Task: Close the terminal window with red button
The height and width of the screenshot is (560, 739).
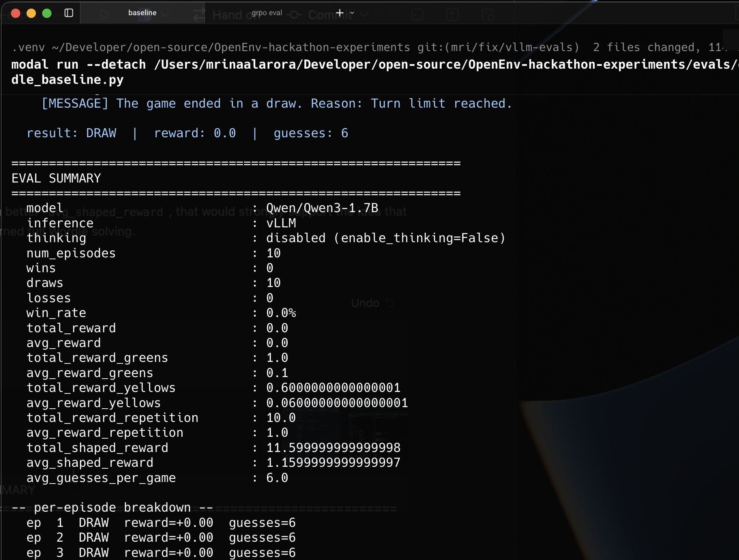Action: (x=16, y=13)
